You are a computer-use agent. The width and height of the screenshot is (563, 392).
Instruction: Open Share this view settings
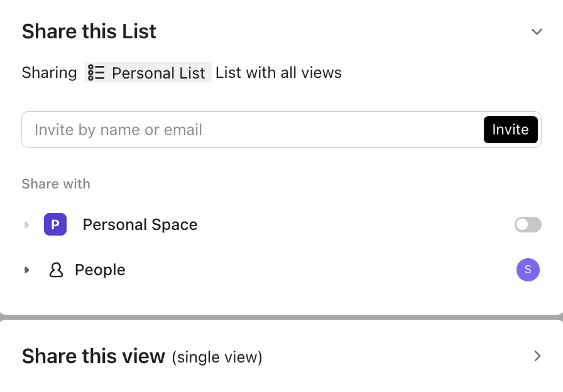pyautogui.click(x=537, y=356)
